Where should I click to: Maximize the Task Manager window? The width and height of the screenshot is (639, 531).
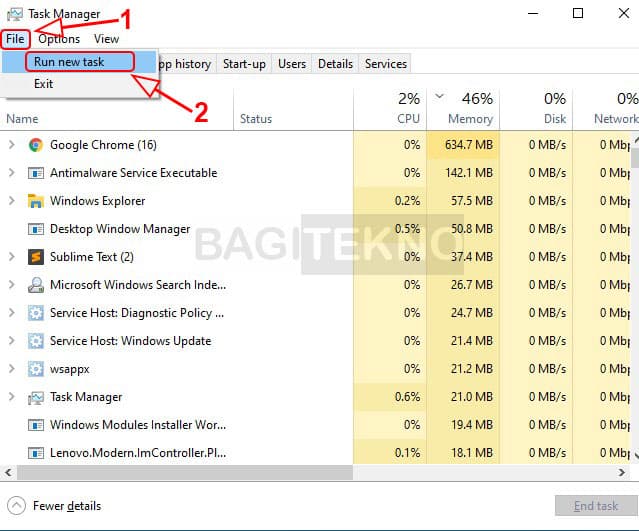(578, 13)
